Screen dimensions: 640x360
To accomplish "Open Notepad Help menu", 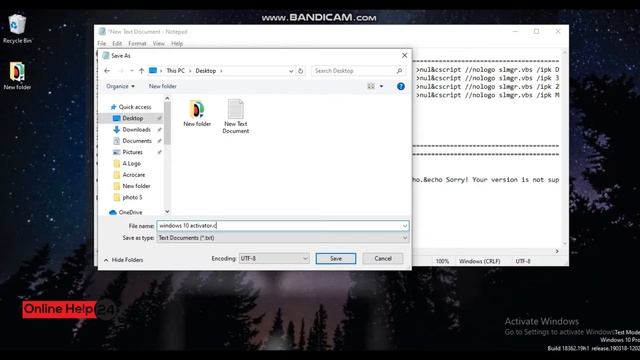I will 177,43.
